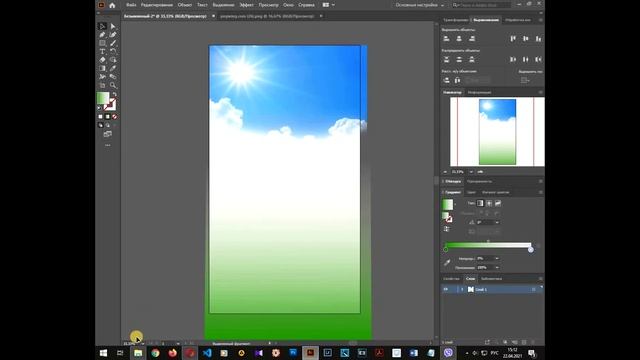Select the Selection tool in the toolbar
The height and width of the screenshot is (360, 640).
(x=102, y=26)
